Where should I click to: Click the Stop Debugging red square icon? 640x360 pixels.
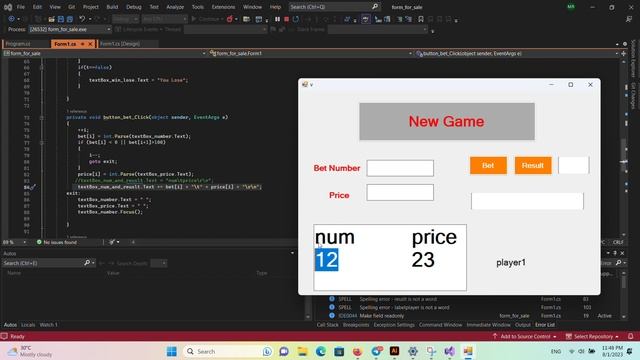point(287,19)
